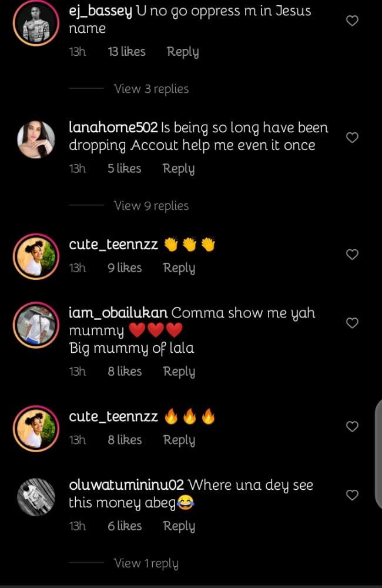The width and height of the screenshot is (382, 588).
Task: View the 13 likes on ej_bassey's comment
Action: [126, 52]
